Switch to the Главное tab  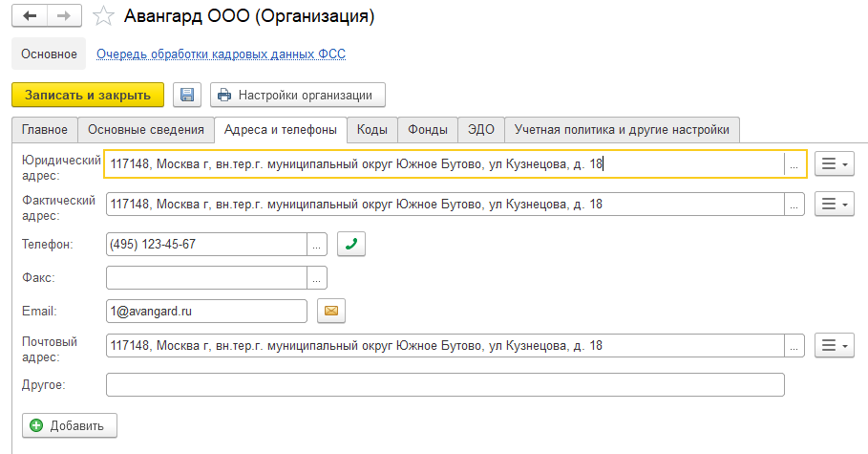(45, 130)
